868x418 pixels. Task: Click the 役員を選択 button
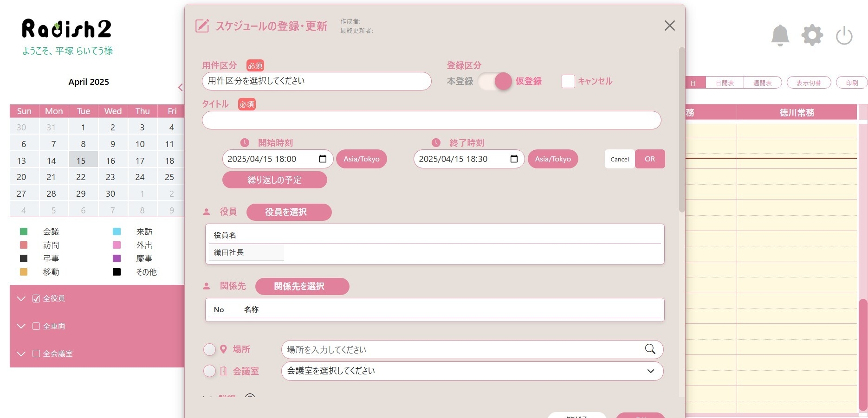coord(289,212)
